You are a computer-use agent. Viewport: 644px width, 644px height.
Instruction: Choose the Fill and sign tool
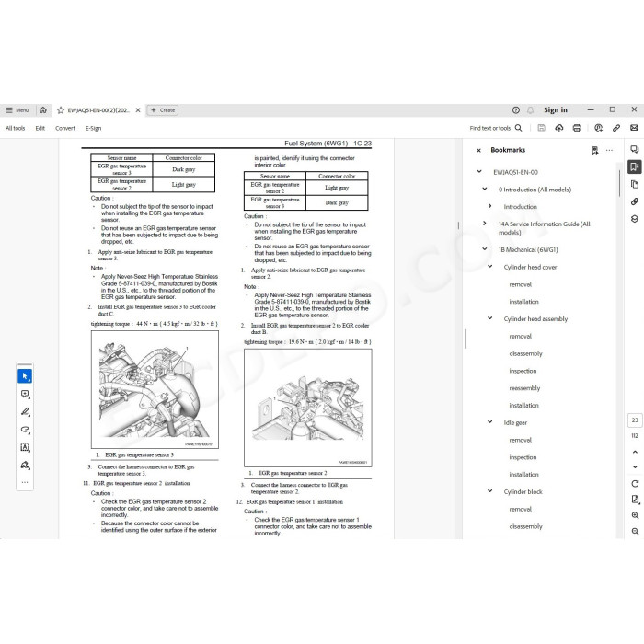pyautogui.click(x=25, y=465)
